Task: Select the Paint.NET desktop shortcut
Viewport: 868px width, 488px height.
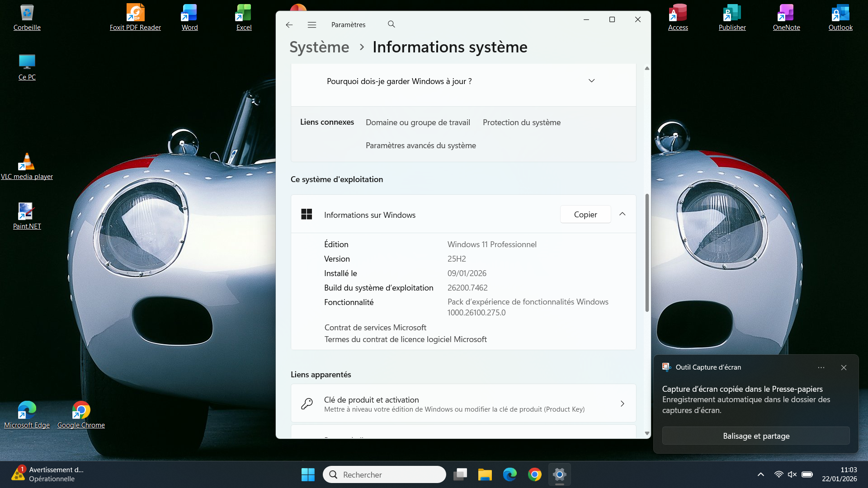Action: pos(27,216)
